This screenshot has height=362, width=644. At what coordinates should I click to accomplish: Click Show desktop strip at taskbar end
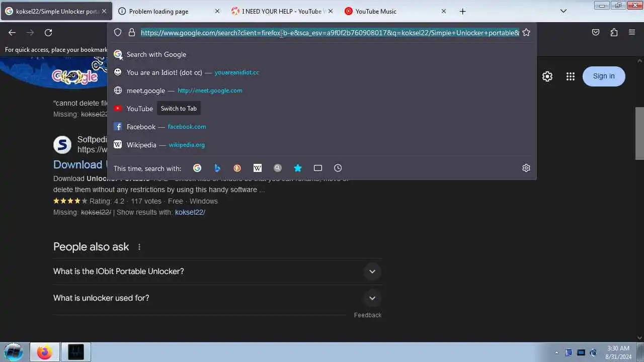(x=640, y=352)
